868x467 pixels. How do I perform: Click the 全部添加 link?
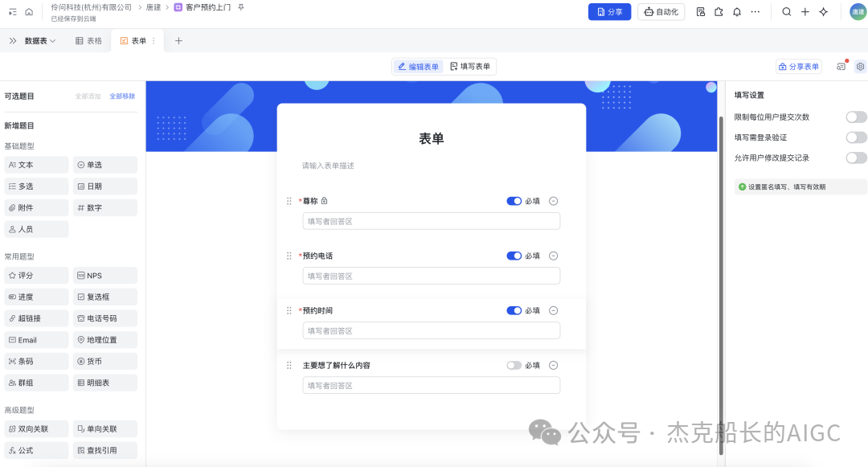click(x=88, y=96)
